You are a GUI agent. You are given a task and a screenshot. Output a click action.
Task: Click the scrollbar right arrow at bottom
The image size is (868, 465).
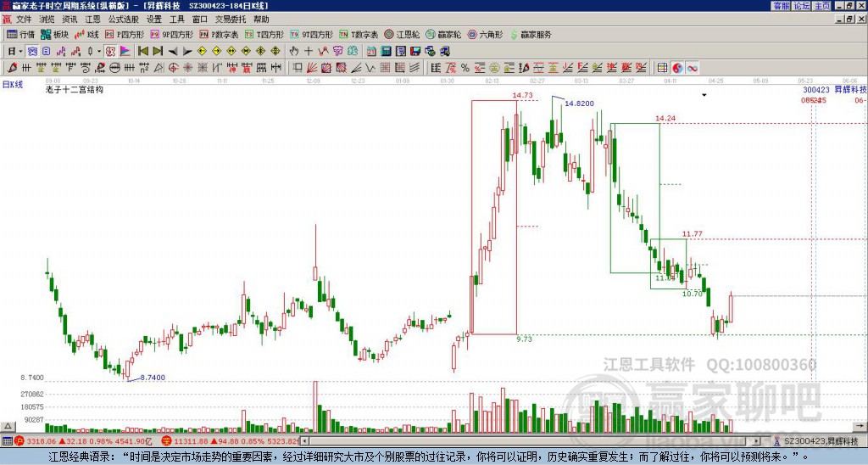point(757,441)
